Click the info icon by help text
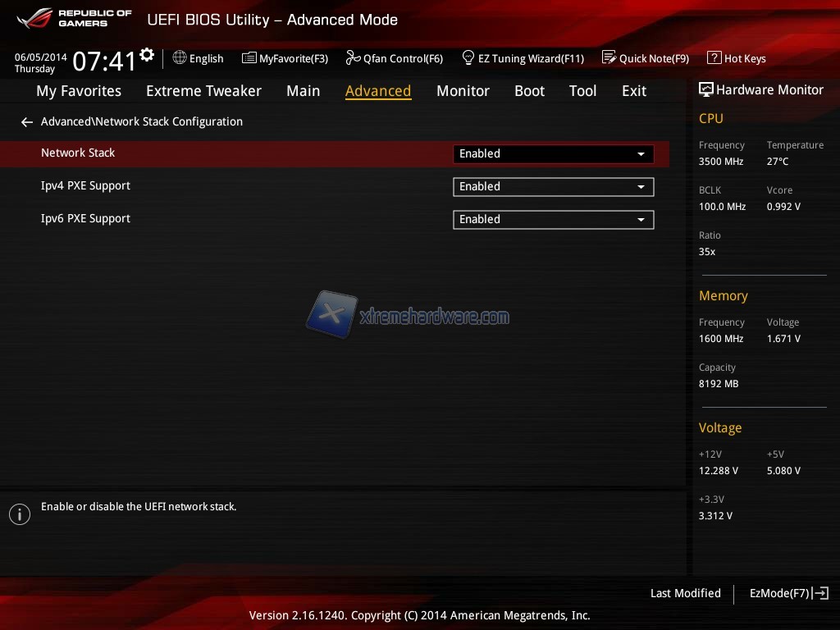Viewport: 840px width, 630px height. click(20, 514)
